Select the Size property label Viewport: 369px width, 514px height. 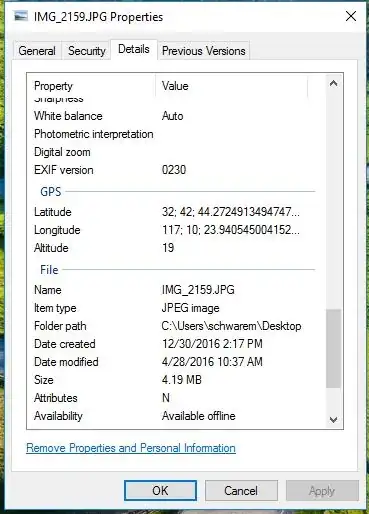(x=44, y=380)
